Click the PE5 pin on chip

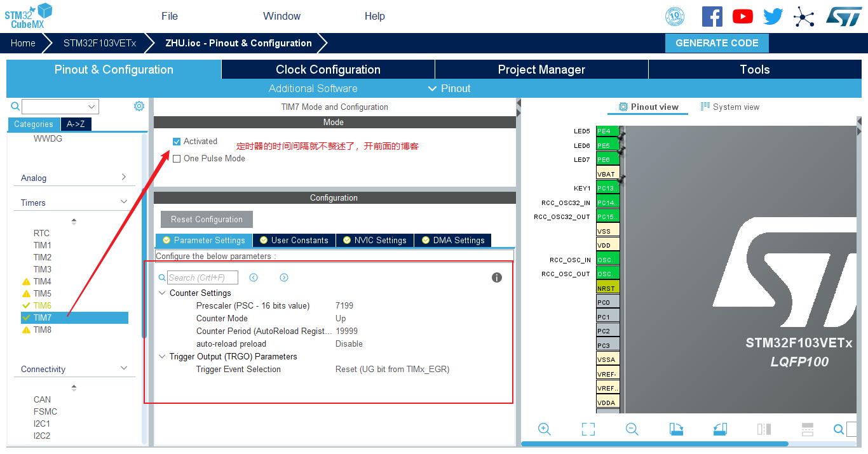[x=607, y=145]
